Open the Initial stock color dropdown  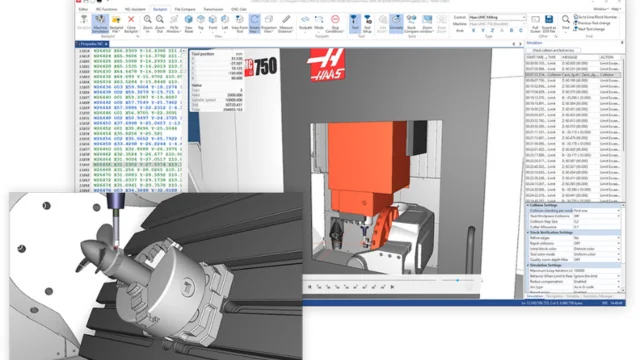(597, 249)
